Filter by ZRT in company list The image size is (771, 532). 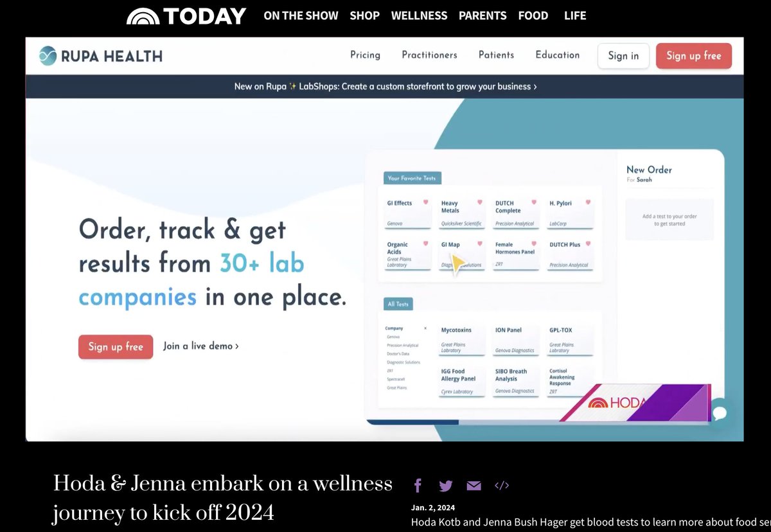(390, 371)
